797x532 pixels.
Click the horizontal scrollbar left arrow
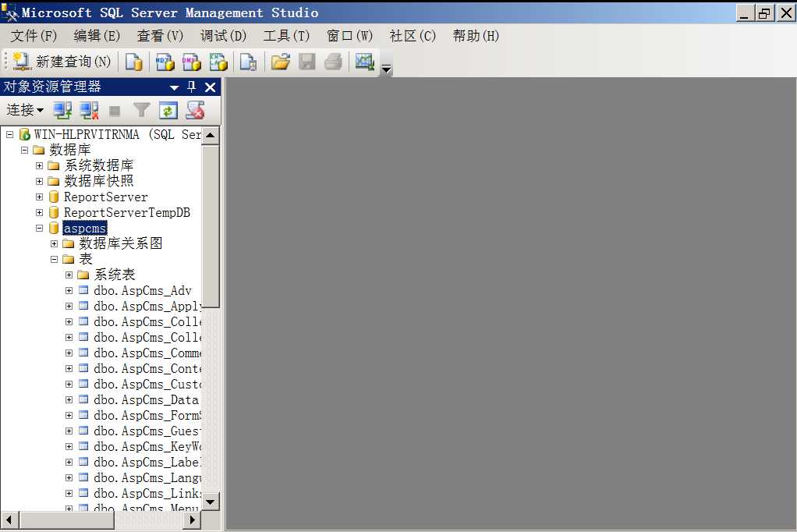point(9,520)
